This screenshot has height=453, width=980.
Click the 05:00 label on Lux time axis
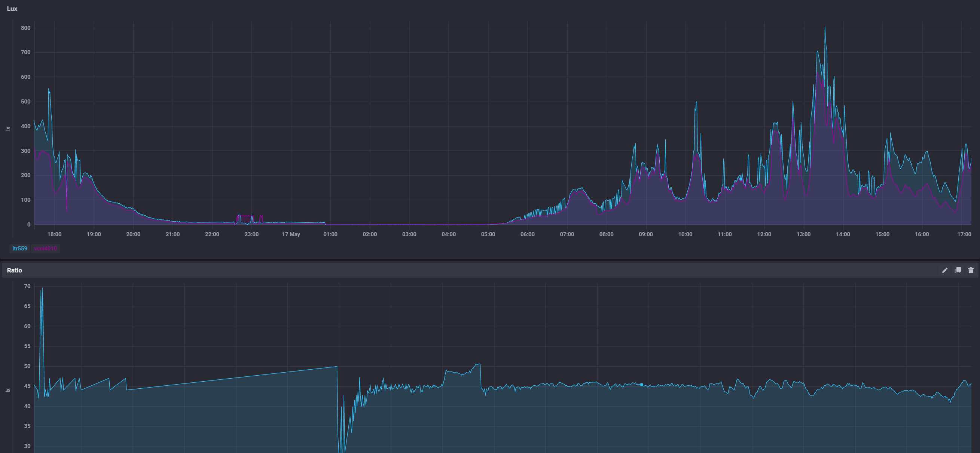(x=488, y=234)
